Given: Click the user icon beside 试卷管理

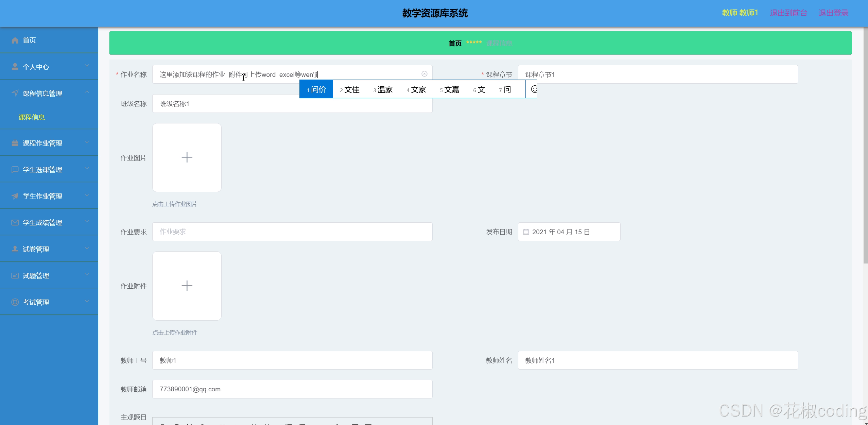Looking at the screenshot, I should 15,249.
